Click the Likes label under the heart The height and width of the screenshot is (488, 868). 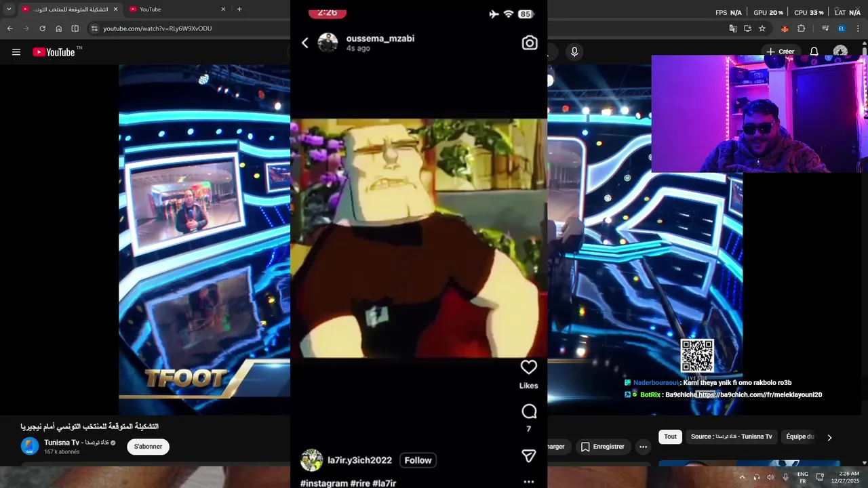click(528, 386)
